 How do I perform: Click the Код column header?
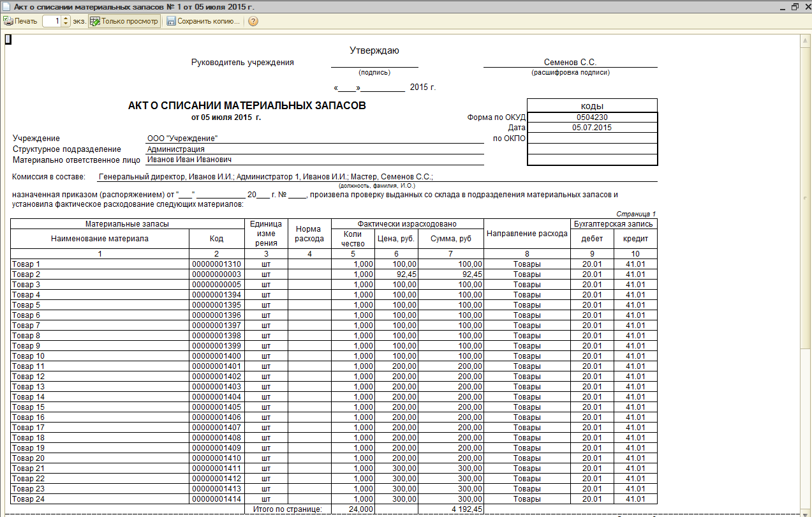[x=217, y=239]
